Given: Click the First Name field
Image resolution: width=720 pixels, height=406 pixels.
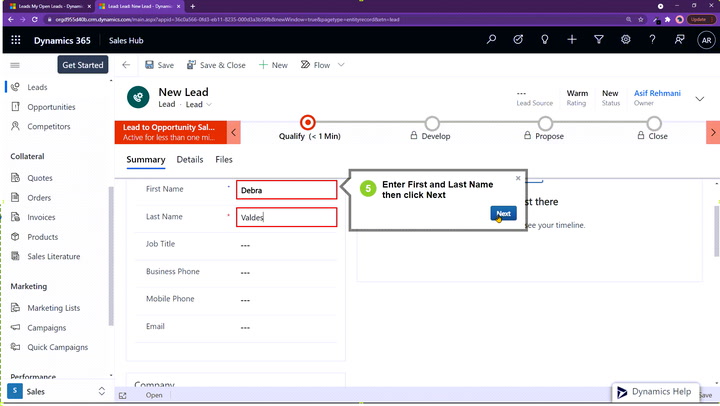Looking at the screenshot, I should click(287, 190).
